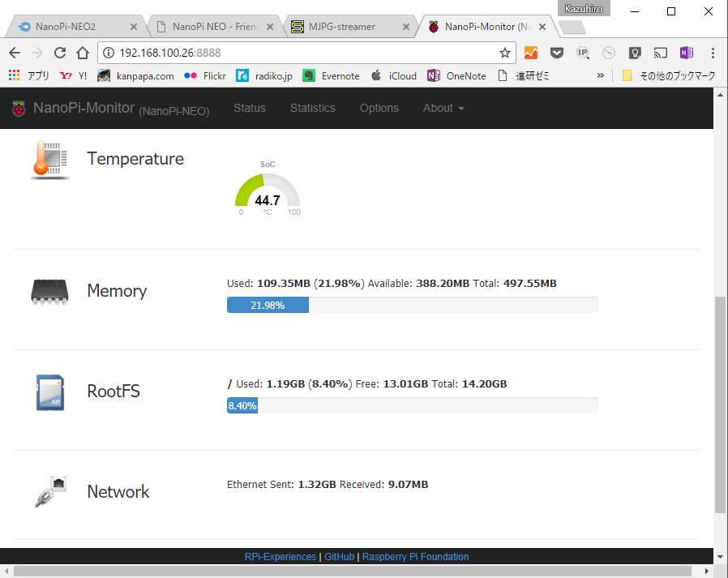This screenshot has width=728, height=578.
Task: Click the NanoPi-Monitor raspberry logo
Action: [x=19, y=107]
